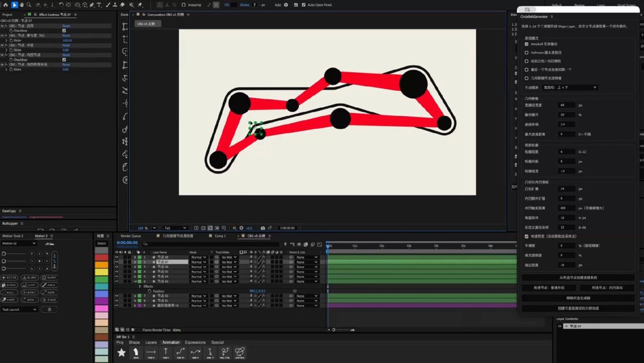Switch to MP Bar Expressions tab
Viewport: 644px width, 363px height.
(195, 342)
